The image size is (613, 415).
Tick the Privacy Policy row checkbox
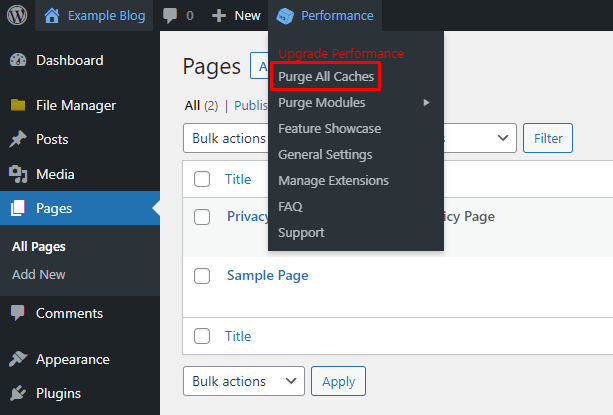pos(202,216)
